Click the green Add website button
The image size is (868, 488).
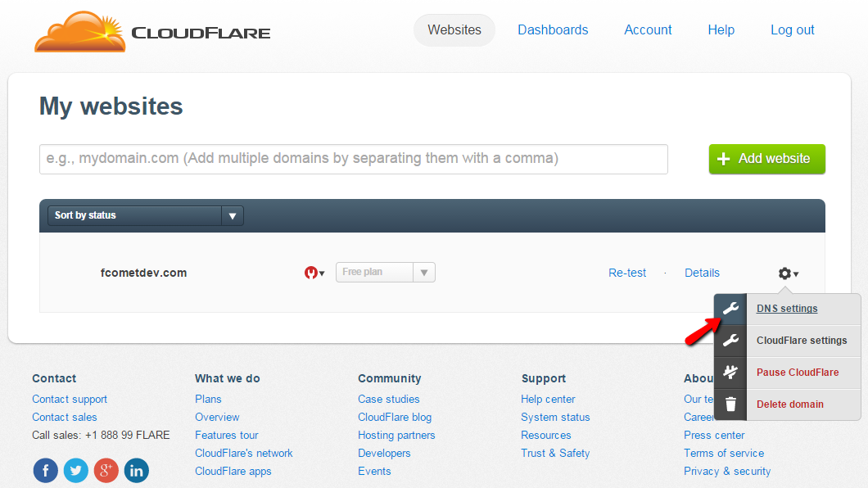tap(766, 159)
